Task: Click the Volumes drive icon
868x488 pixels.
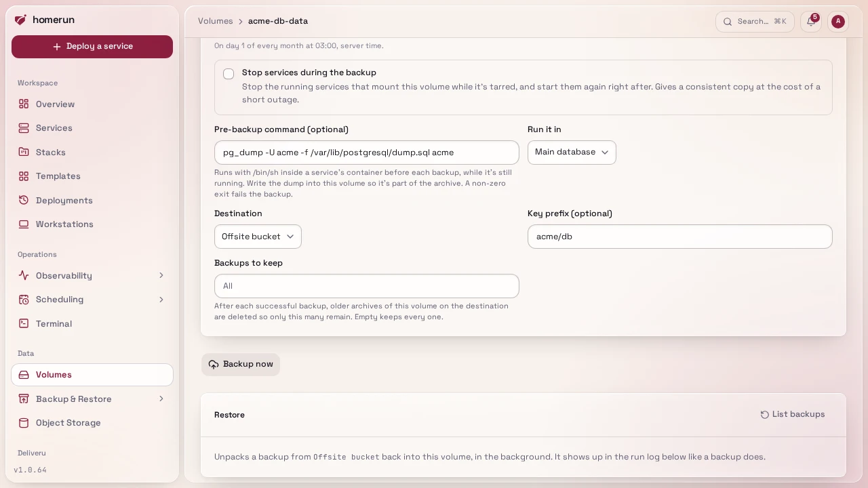Action: click(x=24, y=375)
